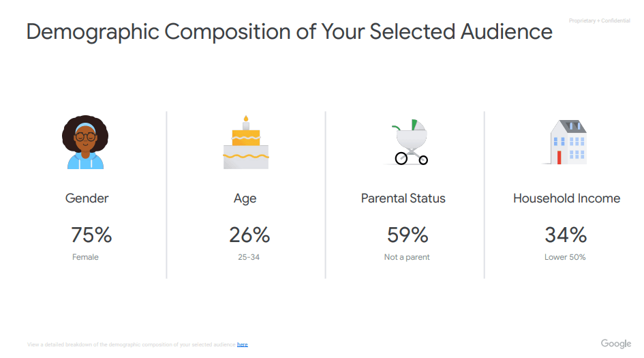Click the 'Female' label
Viewport: 644px width, 358px height.
coord(85,257)
